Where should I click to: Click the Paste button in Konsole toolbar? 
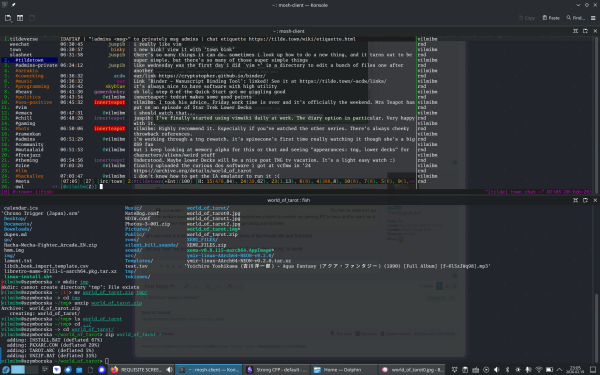(551, 18)
